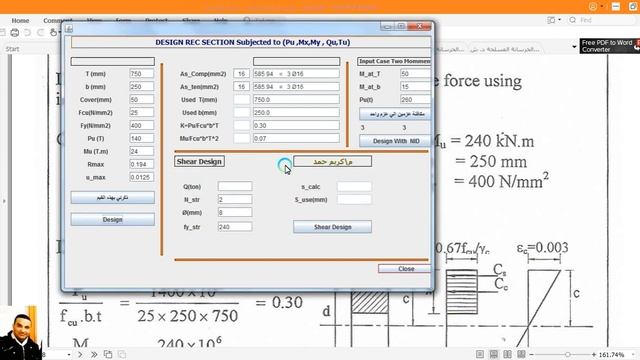
Task: Go to next page arrow in status bar
Action: (80, 354)
